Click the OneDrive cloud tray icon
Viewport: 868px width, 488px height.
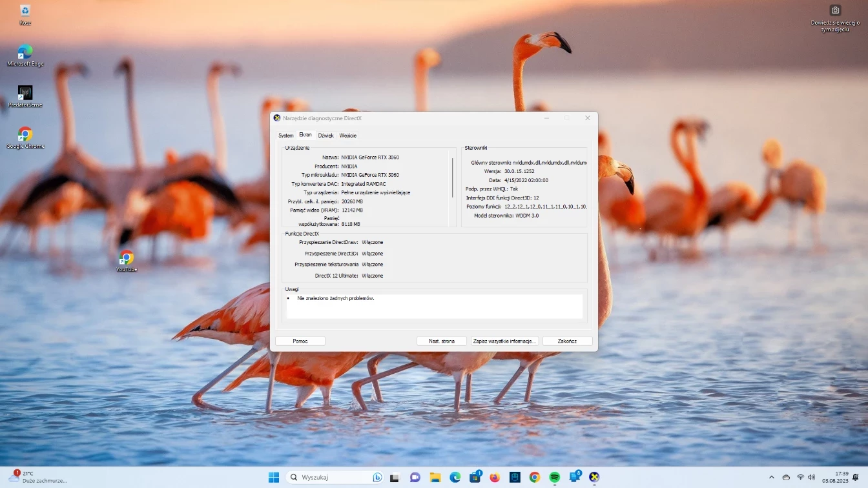pos(786,477)
